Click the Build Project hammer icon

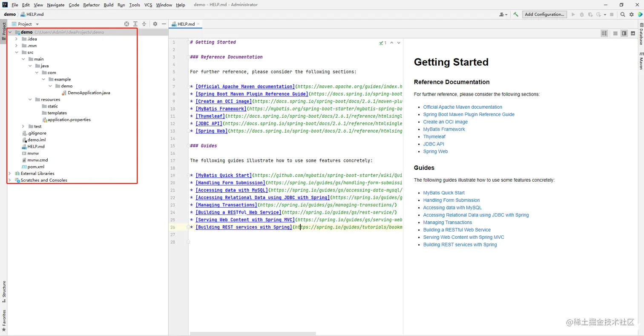coord(516,14)
